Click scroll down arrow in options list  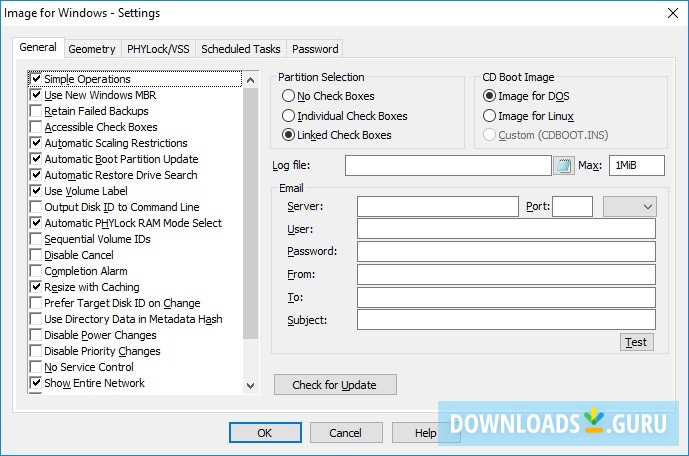250,386
